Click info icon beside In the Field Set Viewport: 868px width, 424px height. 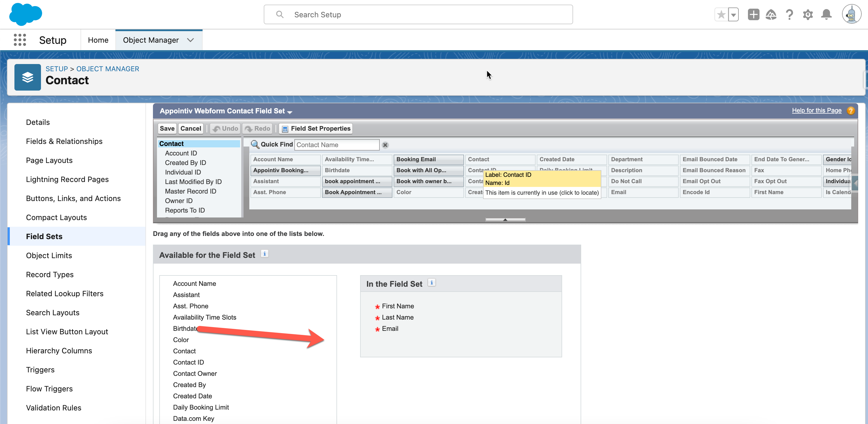[431, 283]
